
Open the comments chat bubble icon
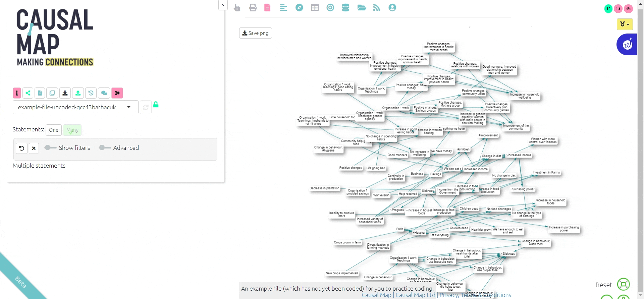click(104, 93)
